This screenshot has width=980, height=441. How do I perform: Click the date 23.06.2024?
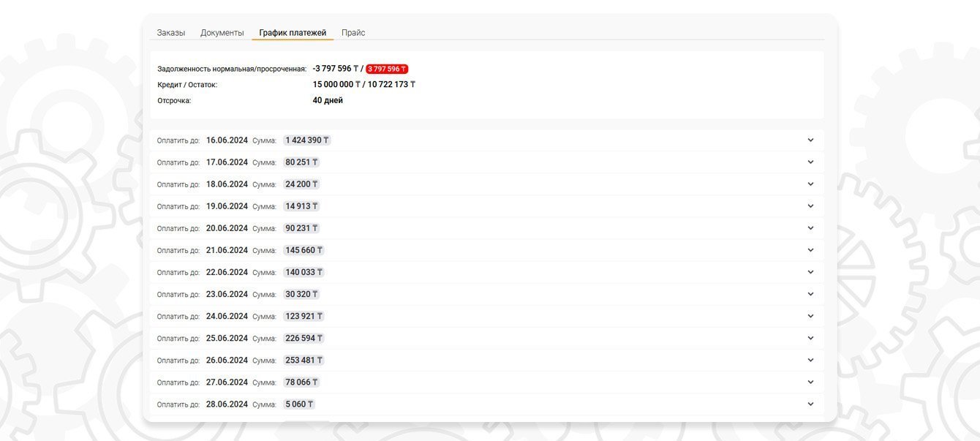pyautogui.click(x=227, y=293)
